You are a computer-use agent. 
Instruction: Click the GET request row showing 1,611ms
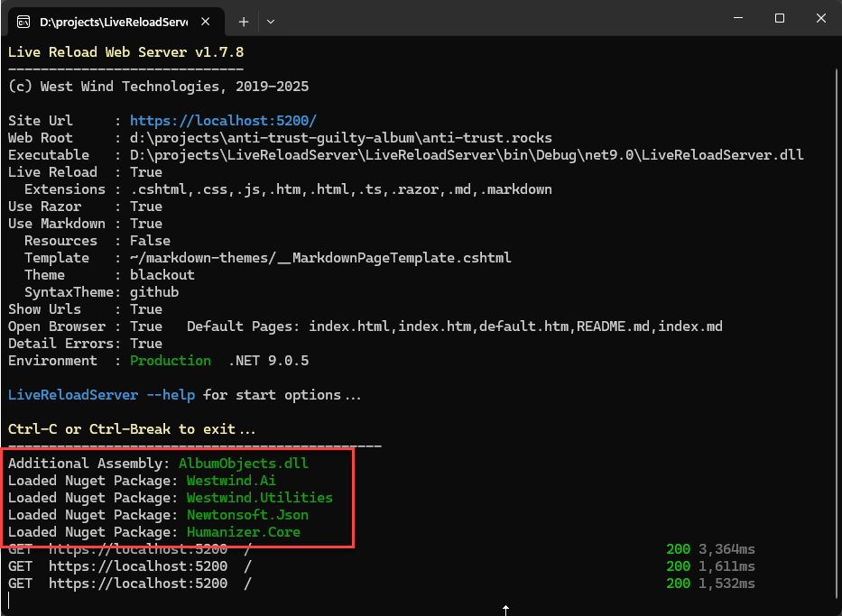381,566
